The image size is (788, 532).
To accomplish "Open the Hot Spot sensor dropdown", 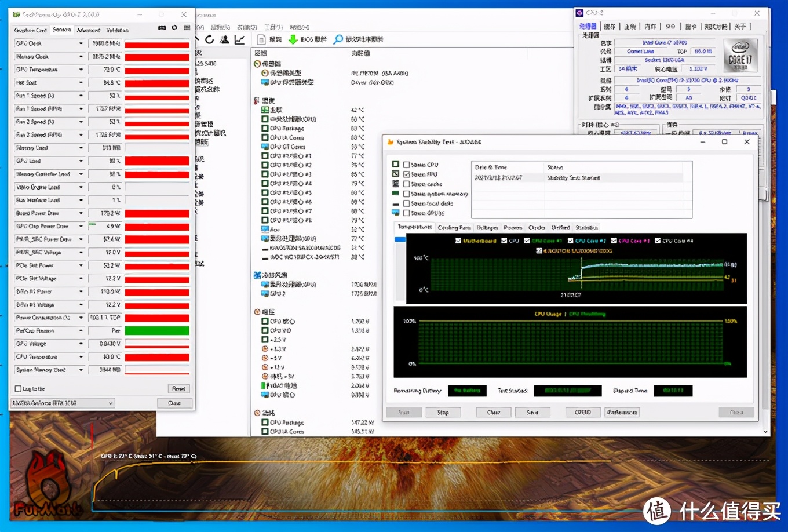I will 81,83.
